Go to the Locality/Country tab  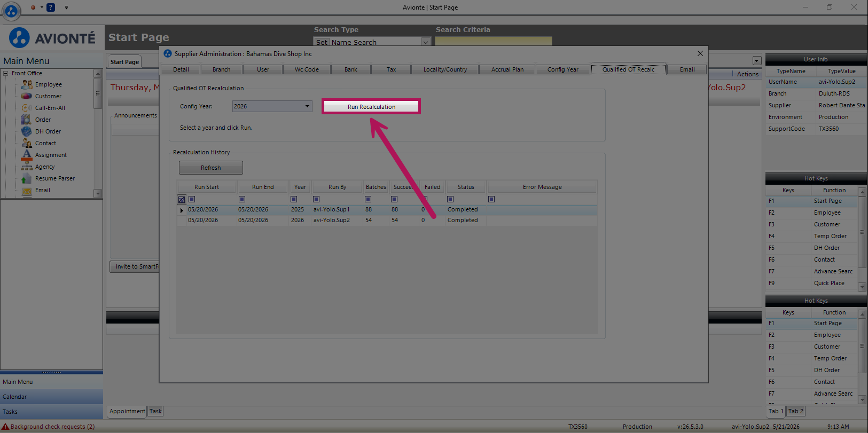click(x=445, y=69)
